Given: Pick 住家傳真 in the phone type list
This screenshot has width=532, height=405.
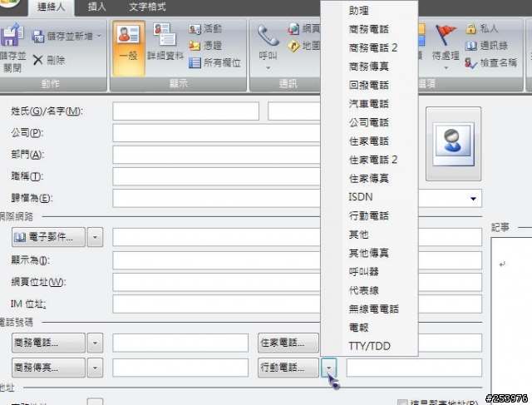Looking at the screenshot, I should point(369,179).
